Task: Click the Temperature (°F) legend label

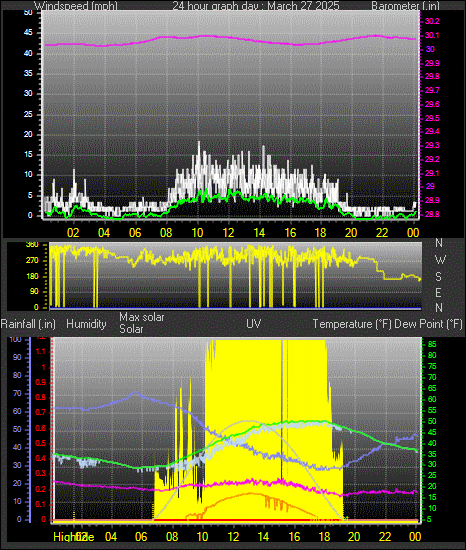Action: point(352,324)
